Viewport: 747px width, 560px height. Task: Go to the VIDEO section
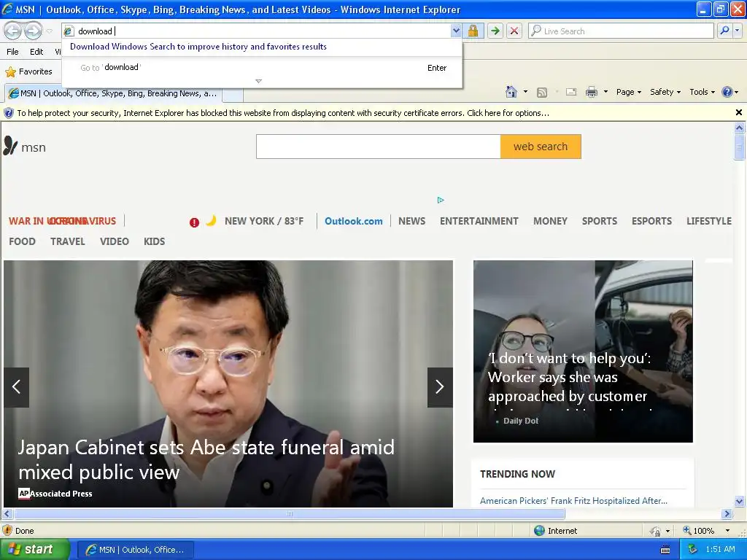115,241
